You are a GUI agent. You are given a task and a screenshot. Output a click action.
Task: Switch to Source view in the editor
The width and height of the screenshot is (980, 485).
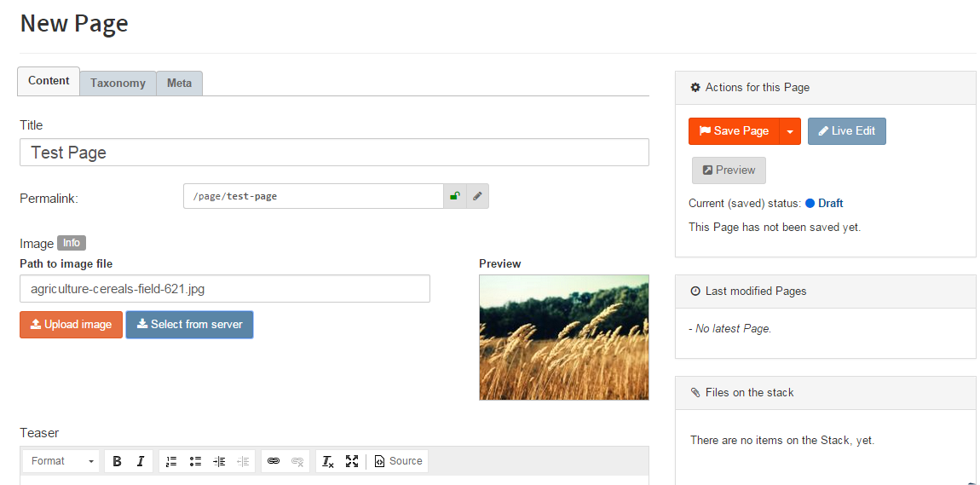pos(399,461)
